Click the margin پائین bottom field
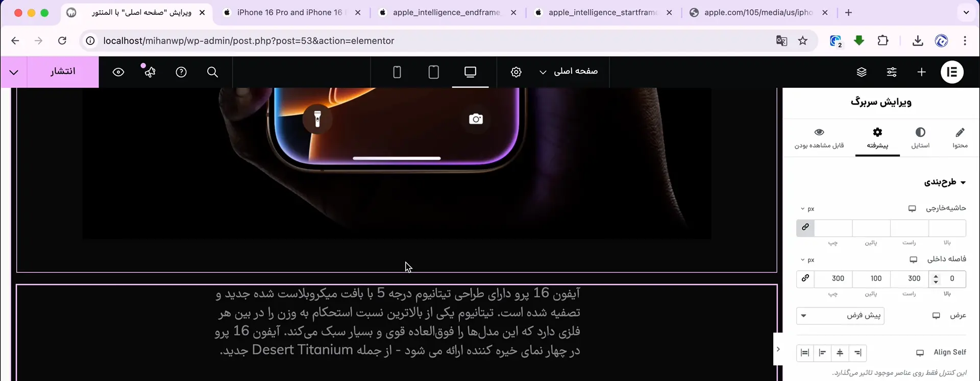This screenshot has height=381, width=980. (871, 228)
